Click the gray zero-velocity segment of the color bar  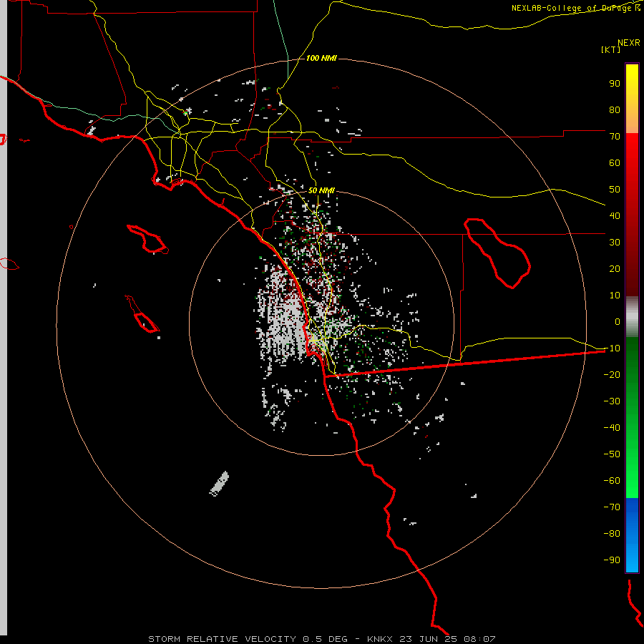(632, 318)
